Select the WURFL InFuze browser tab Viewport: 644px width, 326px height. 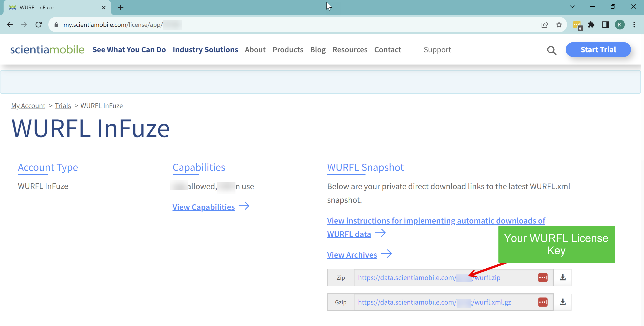57,8
